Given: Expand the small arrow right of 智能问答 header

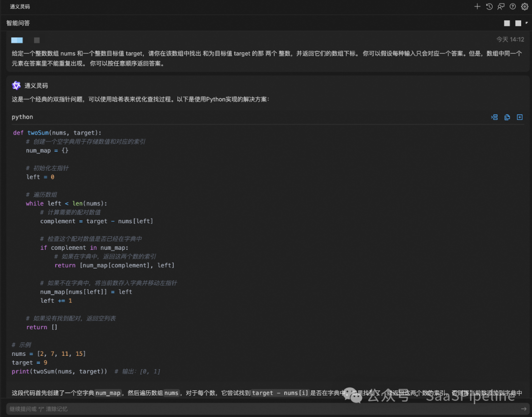Looking at the screenshot, I should [x=527, y=23].
